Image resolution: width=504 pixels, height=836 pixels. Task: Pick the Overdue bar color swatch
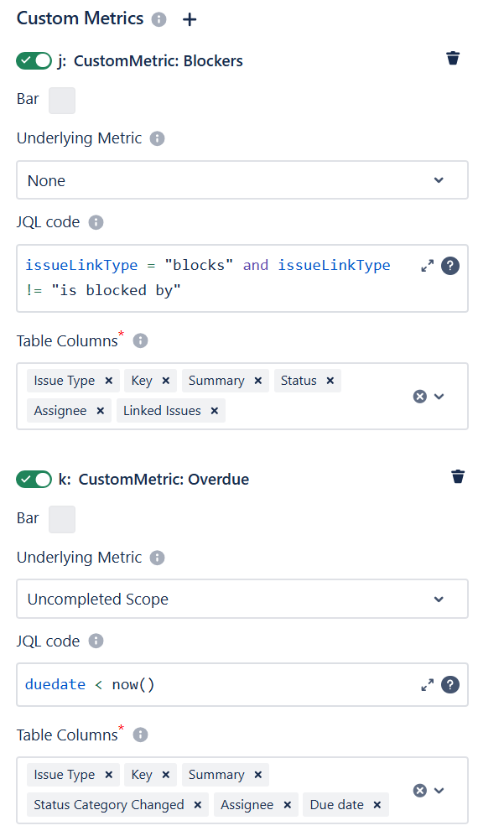pos(62,520)
